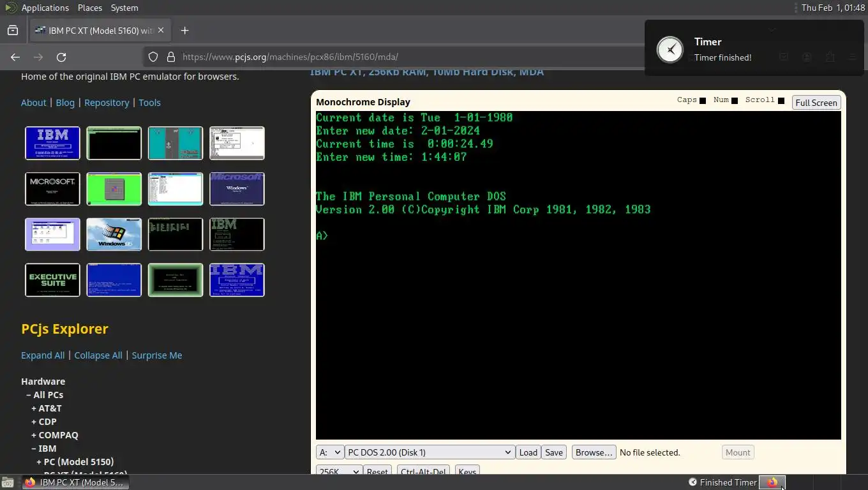Screen dimensions: 868x490
Task: Click the Full Screen button
Action: (816, 103)
